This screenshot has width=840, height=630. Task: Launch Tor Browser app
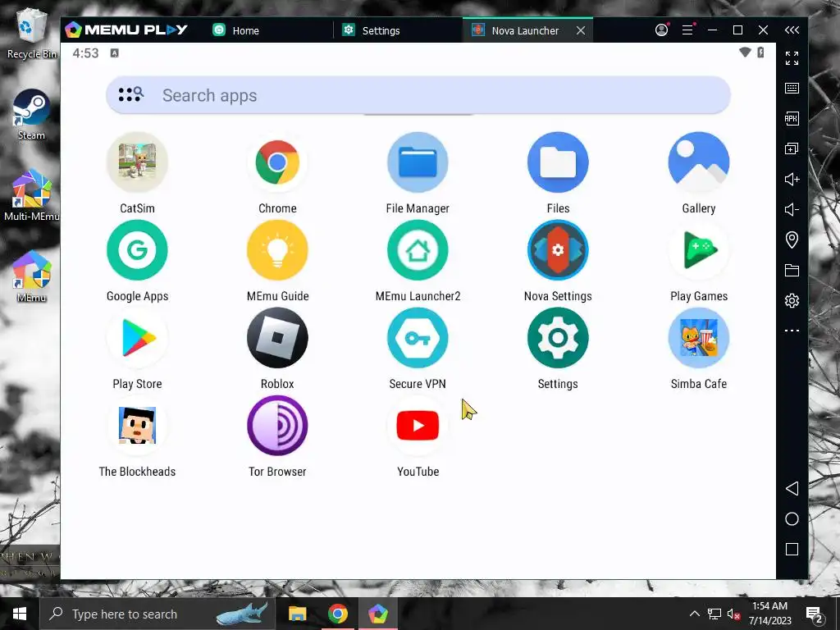[x=277, y=426]
